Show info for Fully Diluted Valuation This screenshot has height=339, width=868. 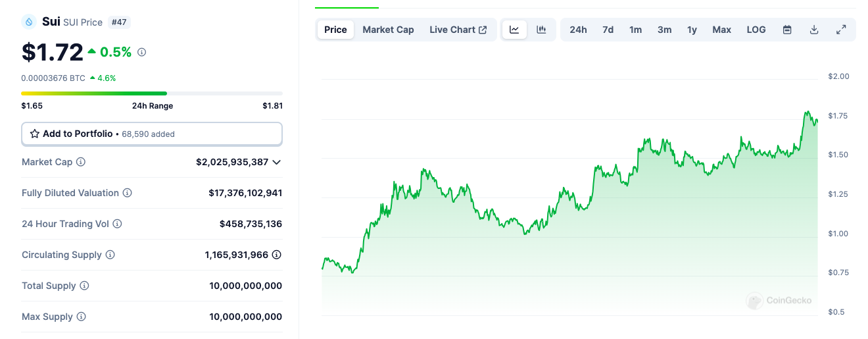click(x=128, y=193)
